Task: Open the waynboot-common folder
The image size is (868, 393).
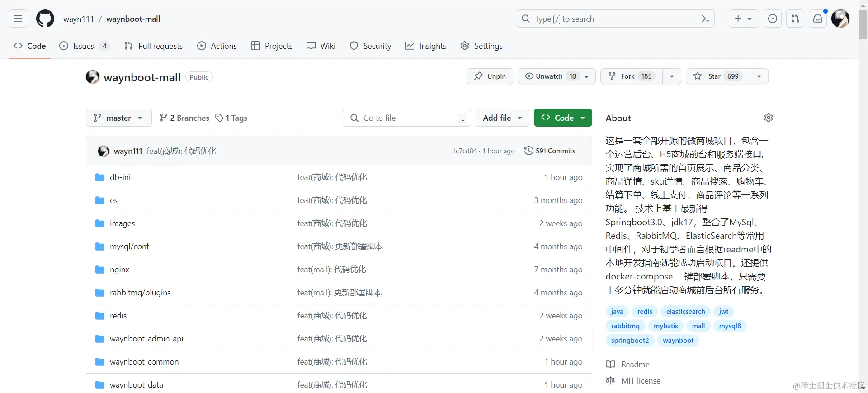Action: tap(144, 362)
